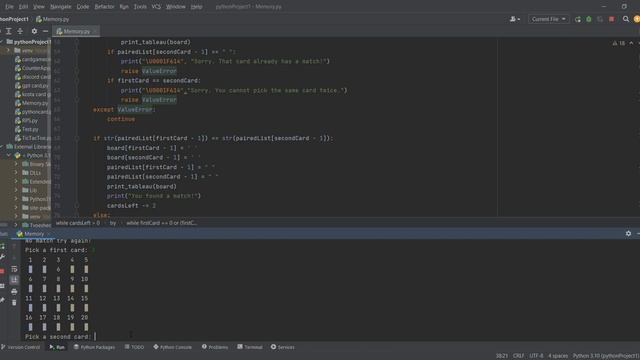
Task: Expand the site-packages folder
Action: [x=16, y=208]
